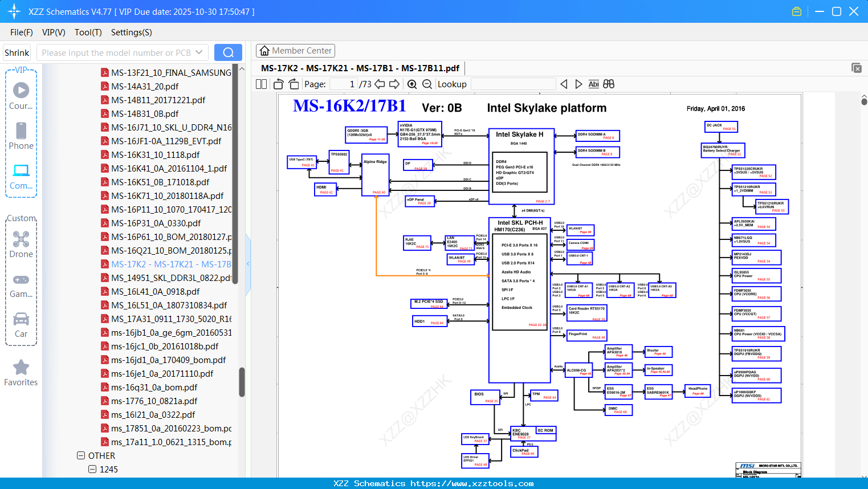Zoom out of the schematic
The height and width of the screenshot is (489, 868).
point(427,84)
